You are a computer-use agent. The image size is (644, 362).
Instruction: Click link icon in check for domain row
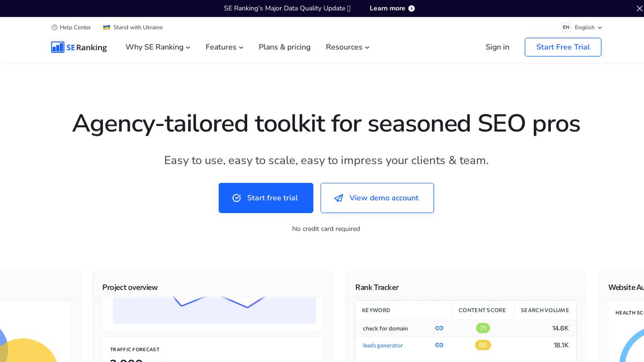[x=439, y=328]
